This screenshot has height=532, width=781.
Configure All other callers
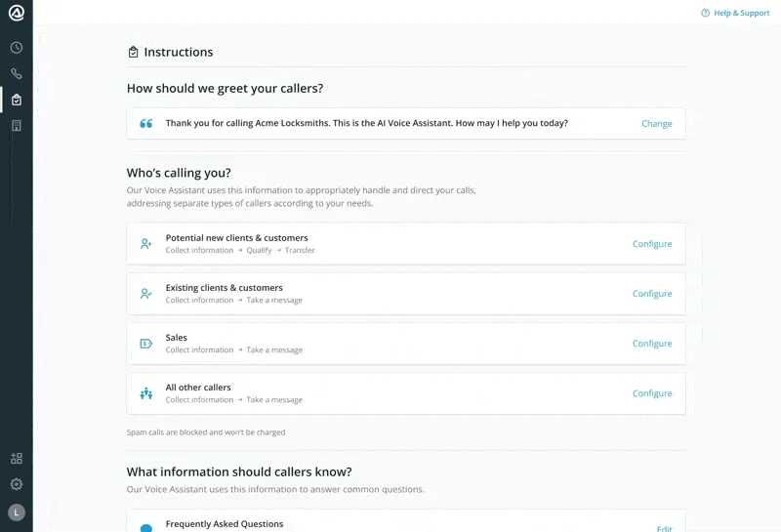[x=652, y=393]
